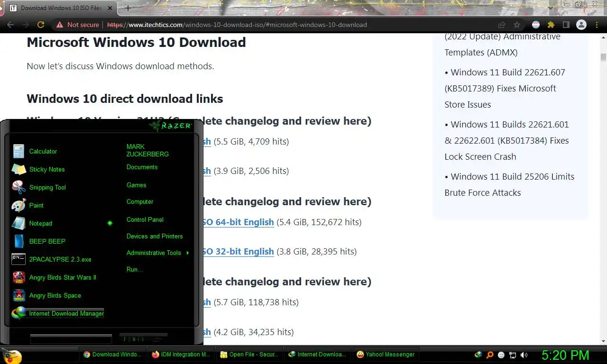
Task: Bookmark this page with the star icon
Action: (x=517, y=25)
